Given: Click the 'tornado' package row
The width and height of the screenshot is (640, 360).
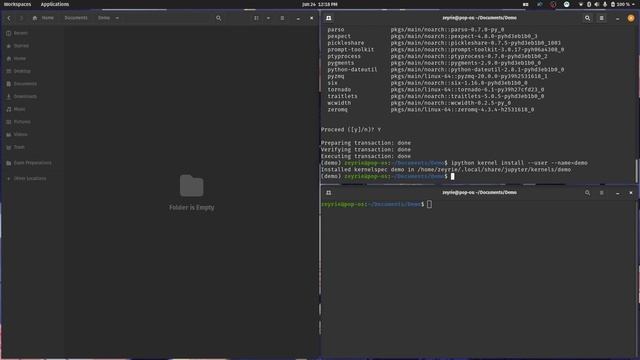Looking at the screenshot, I should point(436,89).
